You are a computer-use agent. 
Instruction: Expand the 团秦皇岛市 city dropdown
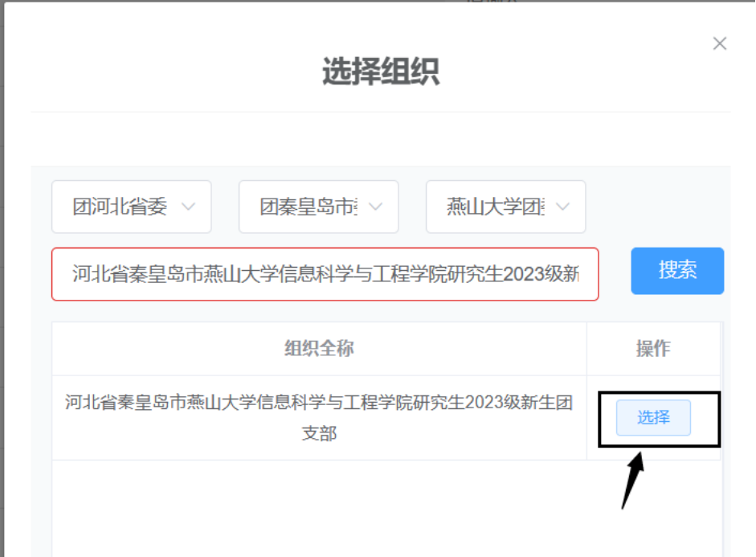[309, 207]
